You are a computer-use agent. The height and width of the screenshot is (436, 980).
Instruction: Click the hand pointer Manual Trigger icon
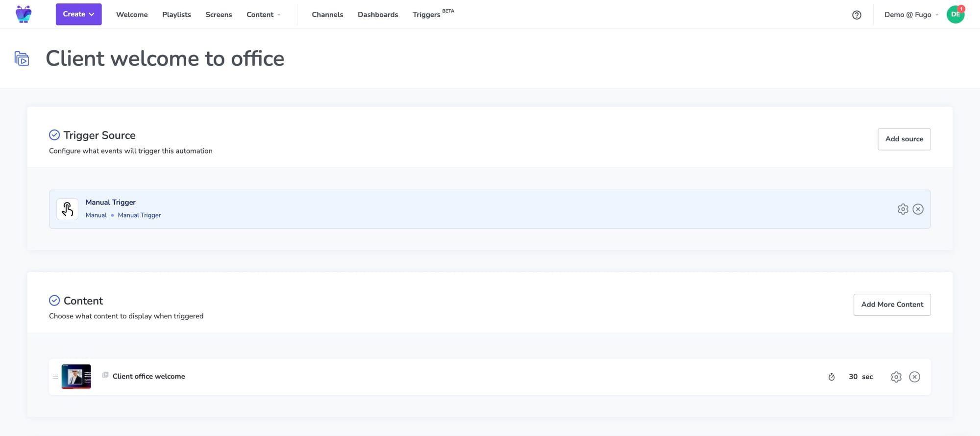(68, 209)
